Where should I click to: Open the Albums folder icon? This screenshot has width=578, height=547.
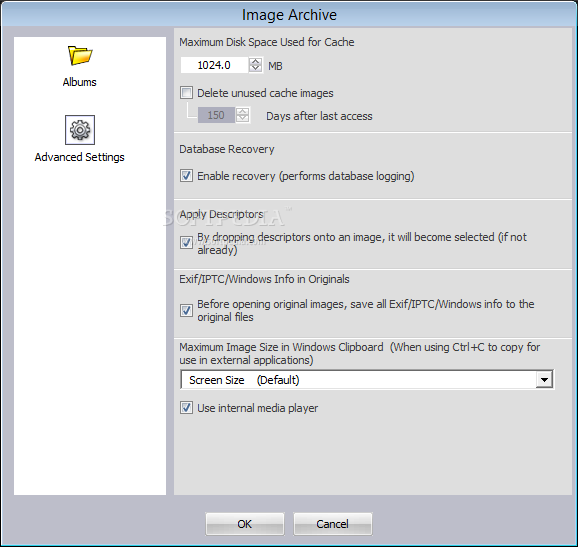pyautogui.click(x=80, y=55)
